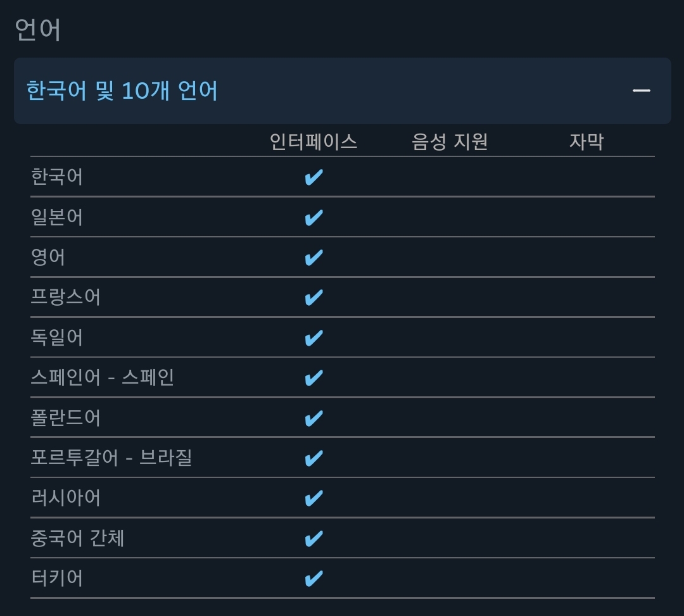The height and width of the screenshot is (616, 684).
Task: Click the 러시아어 interface checkmark
Action: 313,498
